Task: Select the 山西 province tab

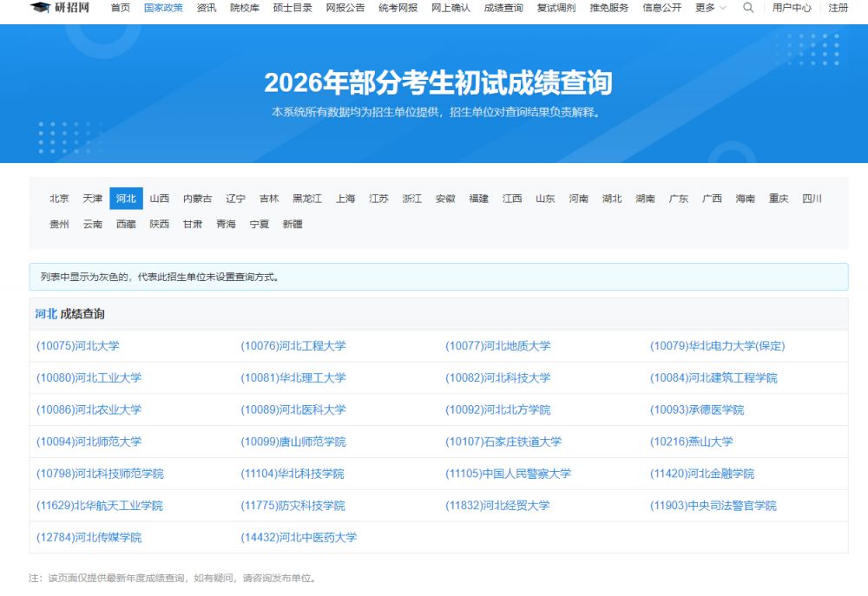Action: [x=160, y=198]
